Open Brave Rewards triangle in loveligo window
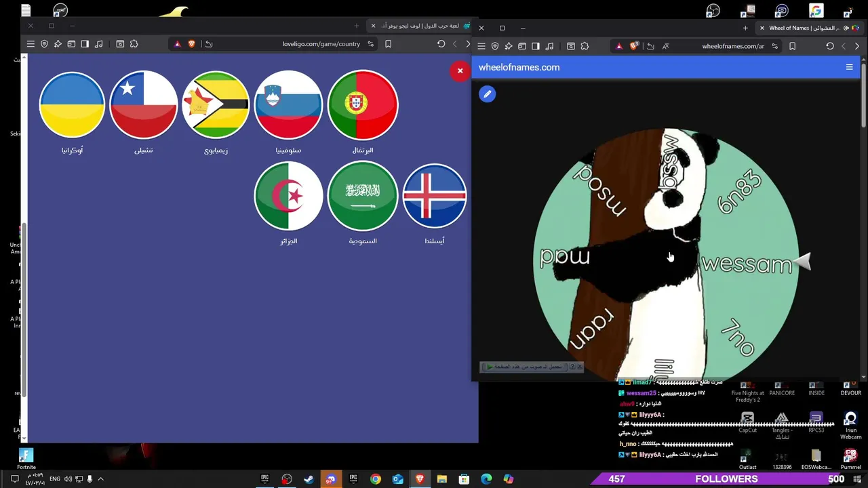Viewport: 868px width, 488px height. point(178,44)
